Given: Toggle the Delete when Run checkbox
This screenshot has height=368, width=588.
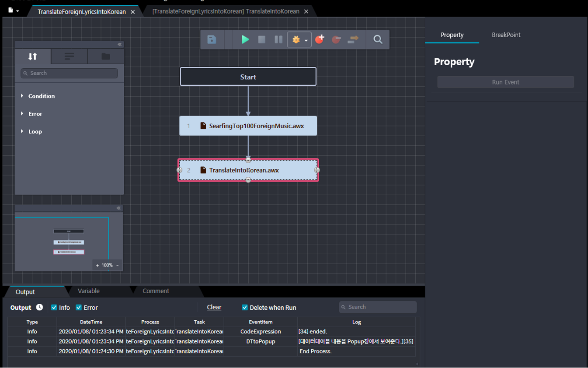Looking at the screenshot, I should (245, 308).
